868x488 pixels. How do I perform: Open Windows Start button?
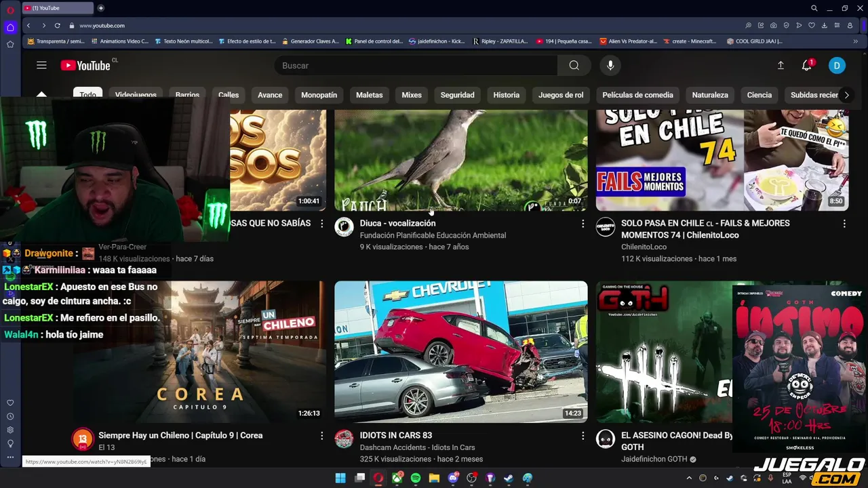pos(340,478)
